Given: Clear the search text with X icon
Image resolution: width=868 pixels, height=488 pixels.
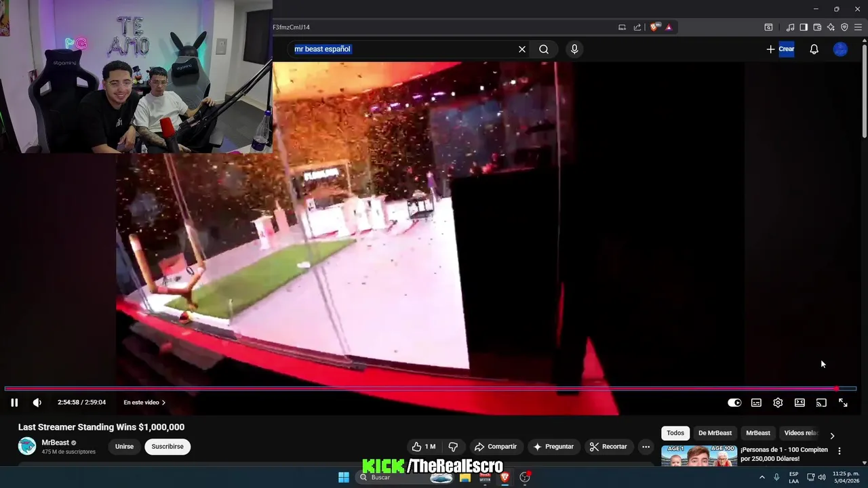Looking at the screenshot, I should (522, 49).
